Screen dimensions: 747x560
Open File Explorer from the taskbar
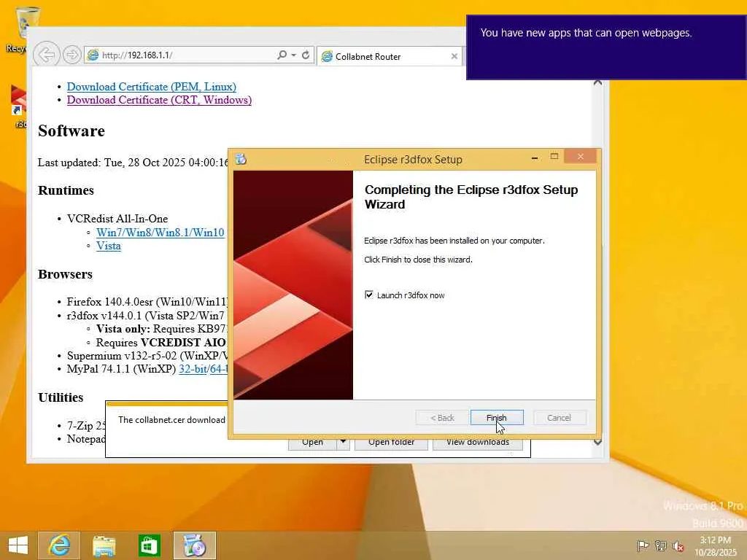pos(104,545)
